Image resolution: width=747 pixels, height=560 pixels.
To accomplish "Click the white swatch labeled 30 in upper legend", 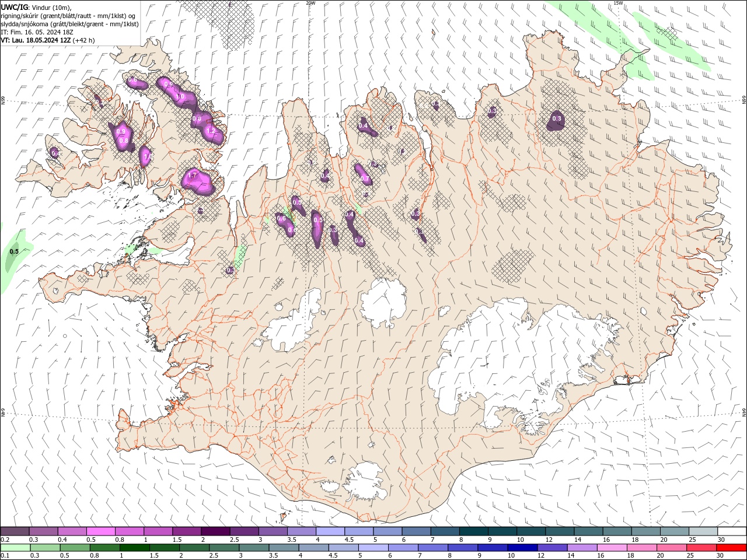I will tap(732, 531).
